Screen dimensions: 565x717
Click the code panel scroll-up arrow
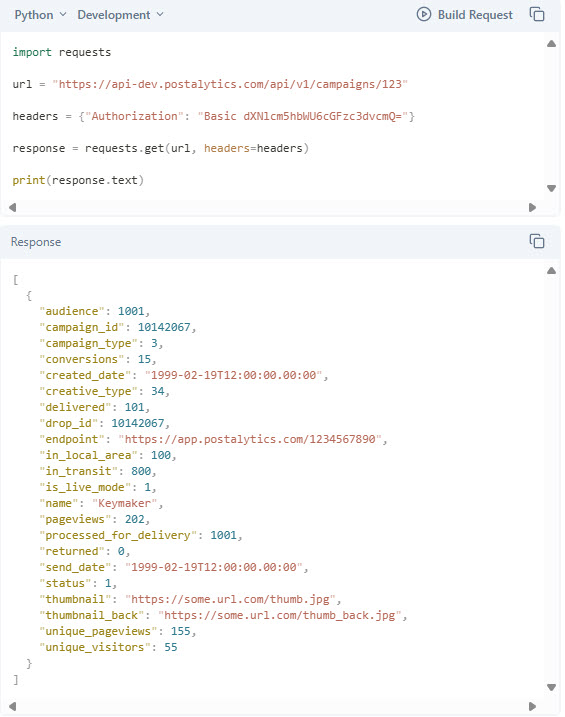[552, 44]
